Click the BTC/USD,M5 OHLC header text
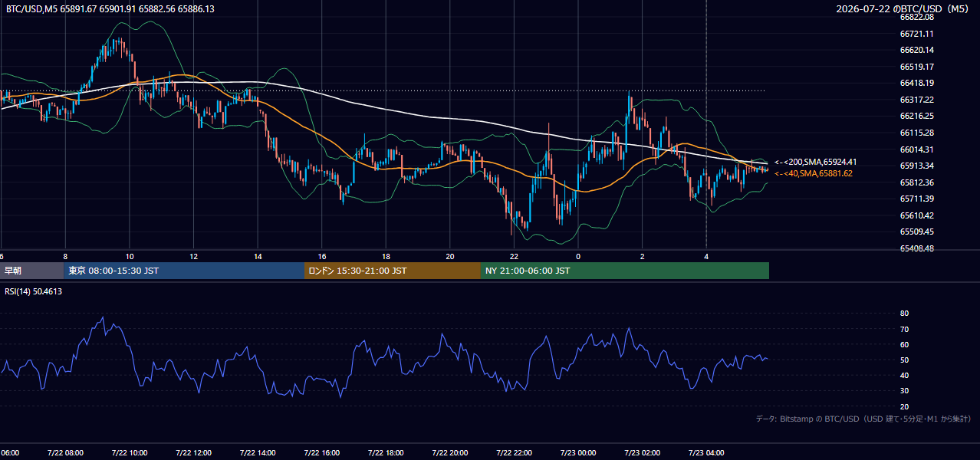Viewport: 980px width, 460px height. click(110, 9)
